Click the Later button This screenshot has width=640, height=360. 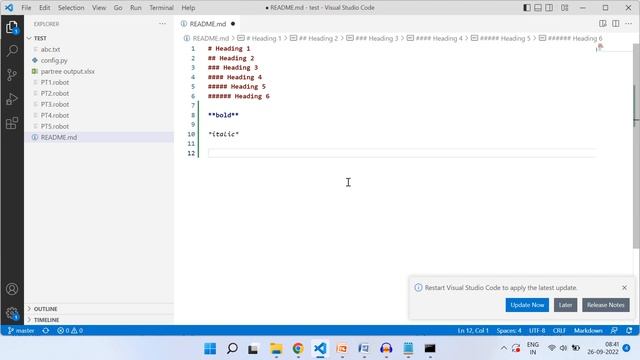tap(565, 305)
